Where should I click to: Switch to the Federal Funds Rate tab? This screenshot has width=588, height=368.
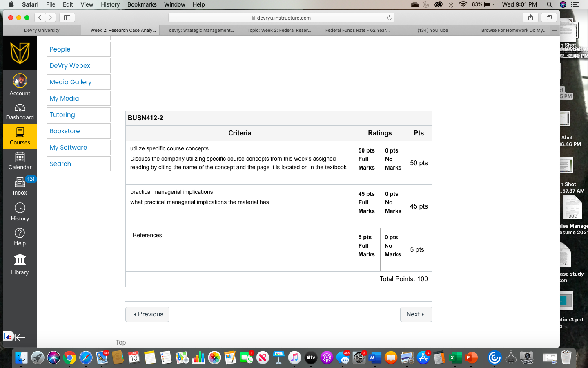point(357,30)
